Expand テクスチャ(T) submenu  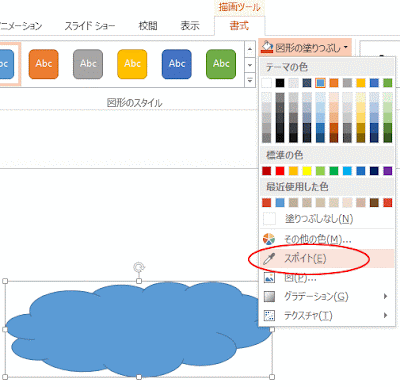[327, 315]
